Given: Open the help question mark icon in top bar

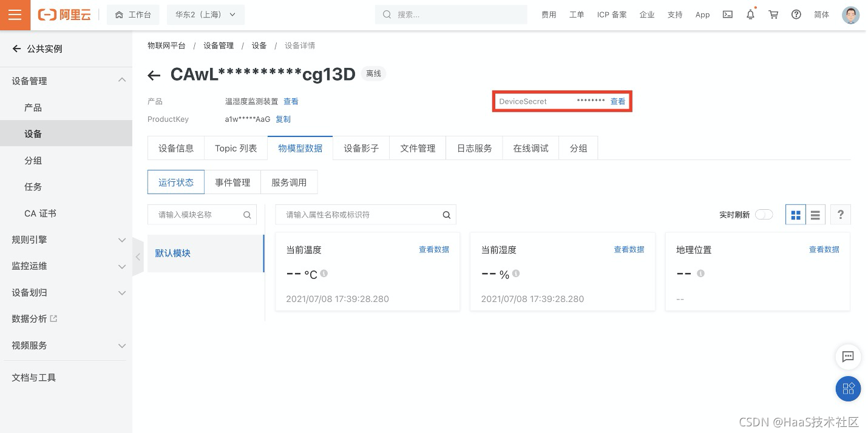Looking at the screenshot, I should [796, 15].
